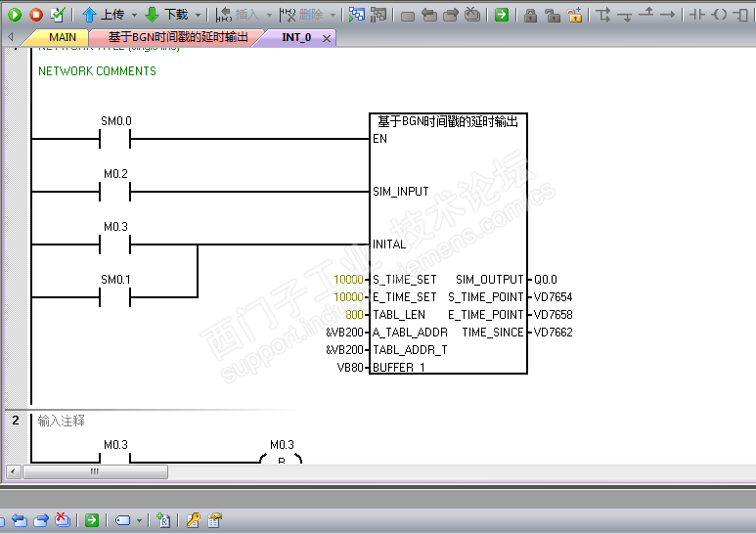Click the Unforce (open padlock) icon
Viewport: 756px width, 534px height.
(553, 16)
